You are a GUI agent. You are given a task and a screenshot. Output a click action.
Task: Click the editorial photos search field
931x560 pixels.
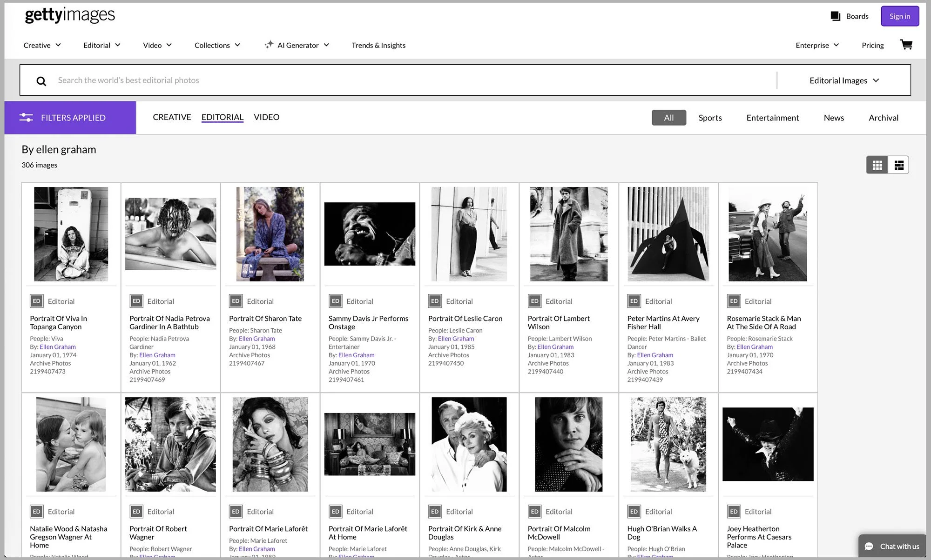pos(414,80)
